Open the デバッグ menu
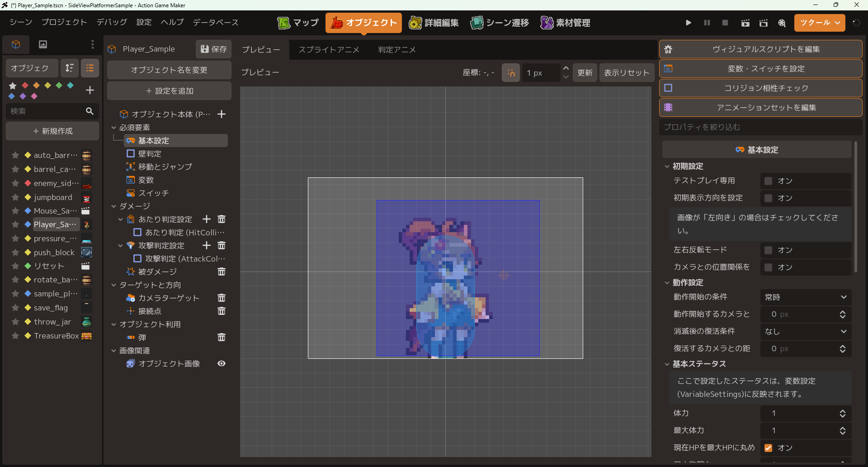Screen dimensions: 868x467 [x=112, y=22]
